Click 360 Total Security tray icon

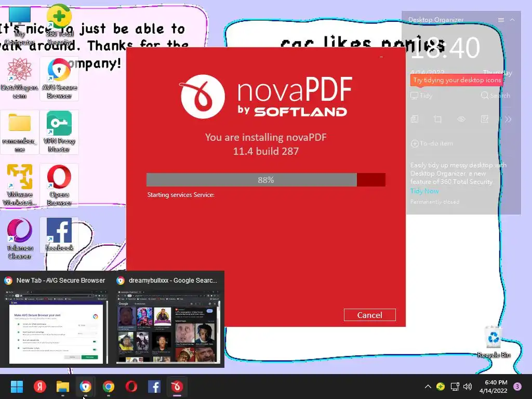click(x=441, y=387)
